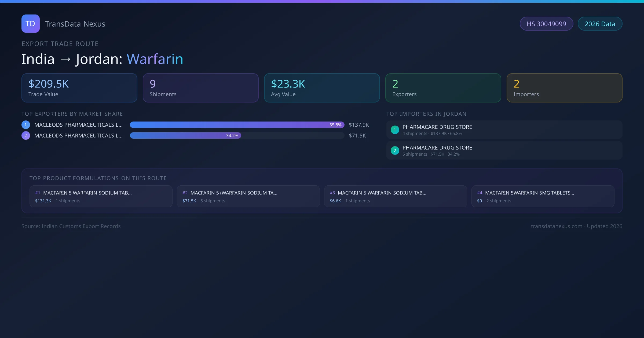Click the Warfarin title text
This screenshot has height=338, width=644.
pos(155,59)
